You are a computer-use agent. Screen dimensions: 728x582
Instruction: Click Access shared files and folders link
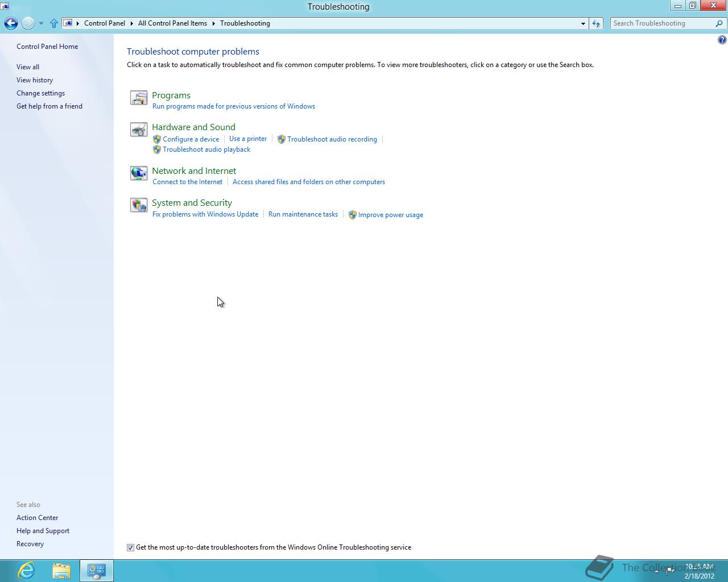[309, 182]
